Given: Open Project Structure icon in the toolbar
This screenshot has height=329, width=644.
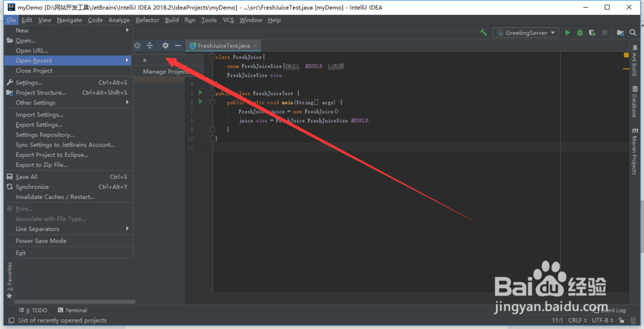Looking at the screenshot, I should click(620, 33).
